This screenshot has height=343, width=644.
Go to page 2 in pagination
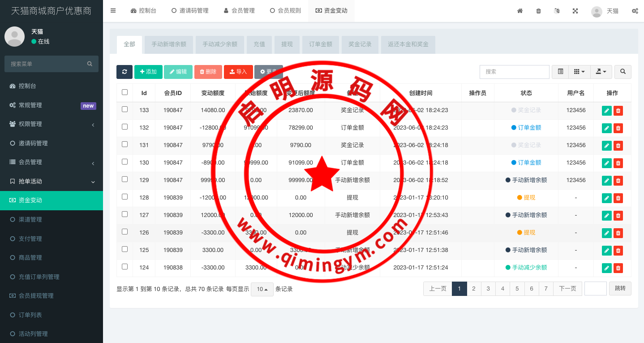tap(473, 289)
